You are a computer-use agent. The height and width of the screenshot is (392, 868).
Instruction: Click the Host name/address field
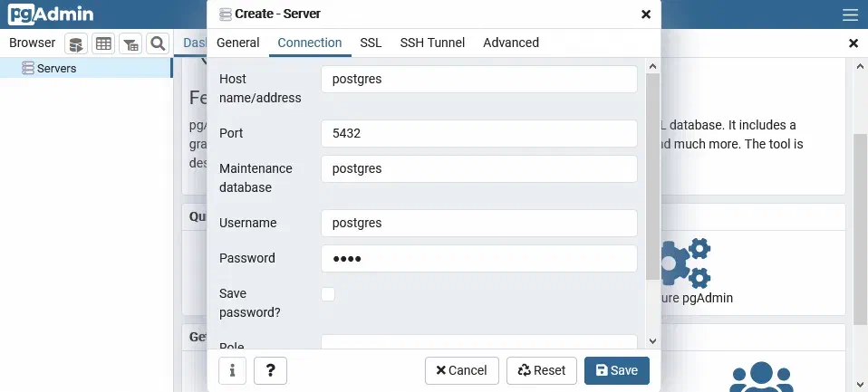click(478, 79)
